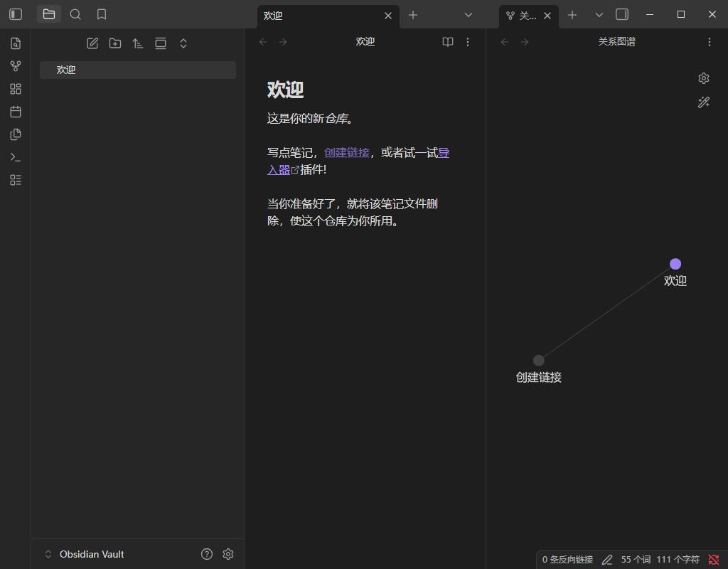The height and width of the screenshot is (569, 728).
Task: Create a new folder in the file explorer
Action: (115, 43)
